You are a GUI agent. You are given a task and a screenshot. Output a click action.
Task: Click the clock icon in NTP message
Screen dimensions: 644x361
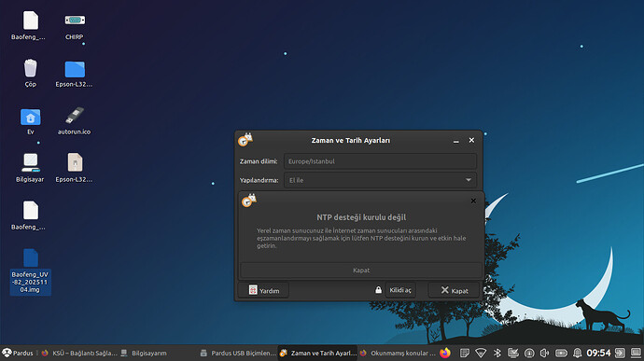pyautogui.click(x=249, y=201)
